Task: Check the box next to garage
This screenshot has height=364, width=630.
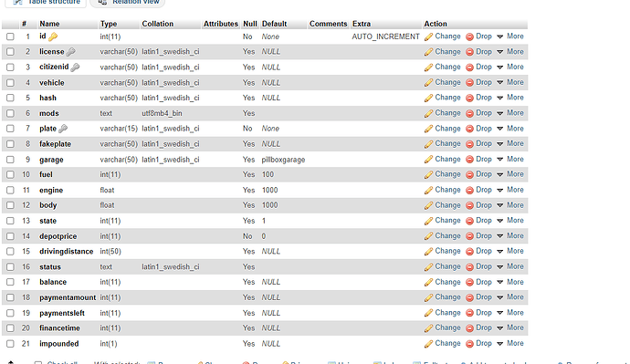Action: click(10, 160)
